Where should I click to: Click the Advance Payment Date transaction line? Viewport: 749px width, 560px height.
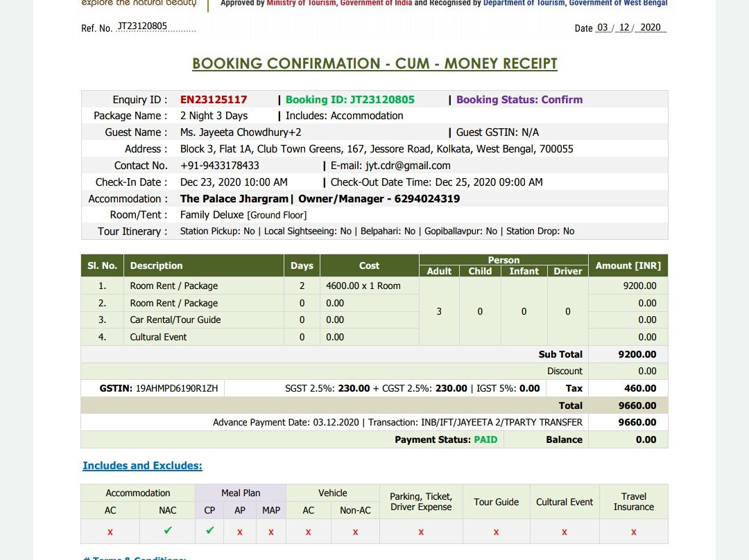[x=397, y=422]
